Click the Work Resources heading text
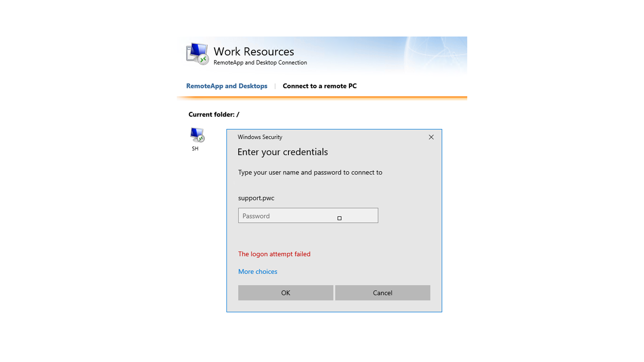The image size is (644, 362). point(254,52)
